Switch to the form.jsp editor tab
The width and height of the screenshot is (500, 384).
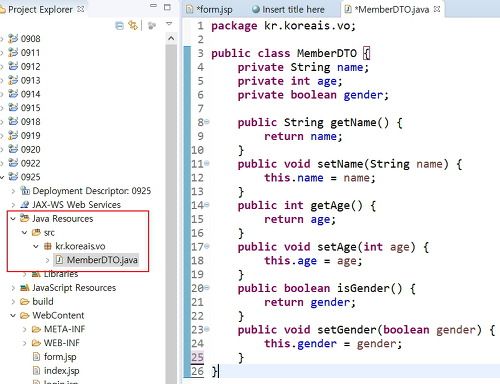pos(209,9)
